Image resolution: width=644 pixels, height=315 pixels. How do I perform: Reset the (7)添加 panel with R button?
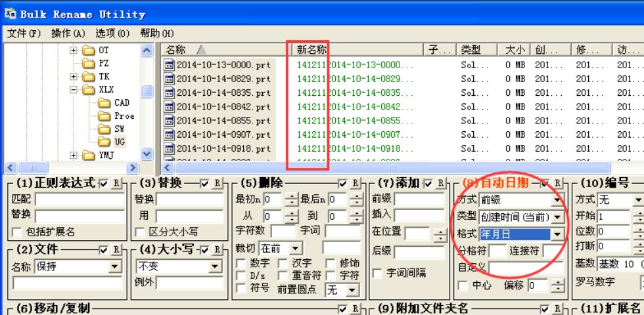[441, 183]
